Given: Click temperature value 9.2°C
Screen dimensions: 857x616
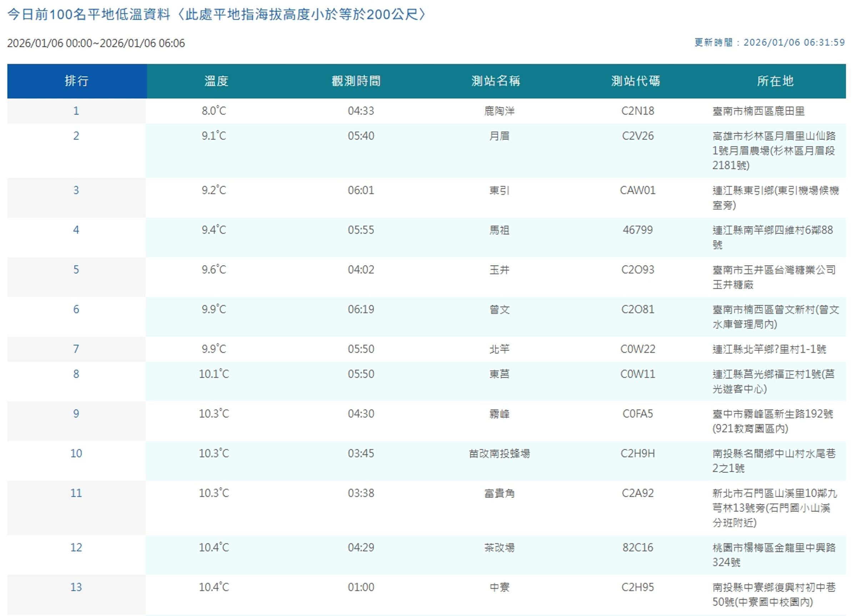Looking at the screenshot, I should 214,190.
